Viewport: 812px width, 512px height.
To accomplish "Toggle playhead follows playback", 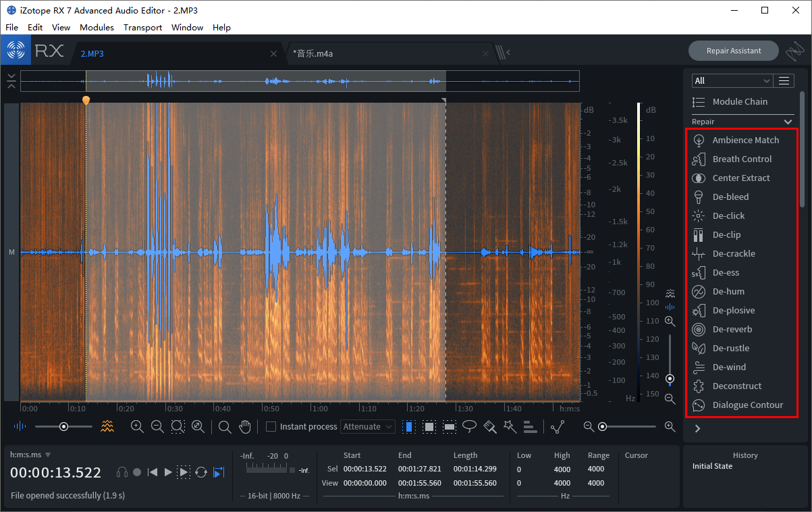I will point(218,472).
